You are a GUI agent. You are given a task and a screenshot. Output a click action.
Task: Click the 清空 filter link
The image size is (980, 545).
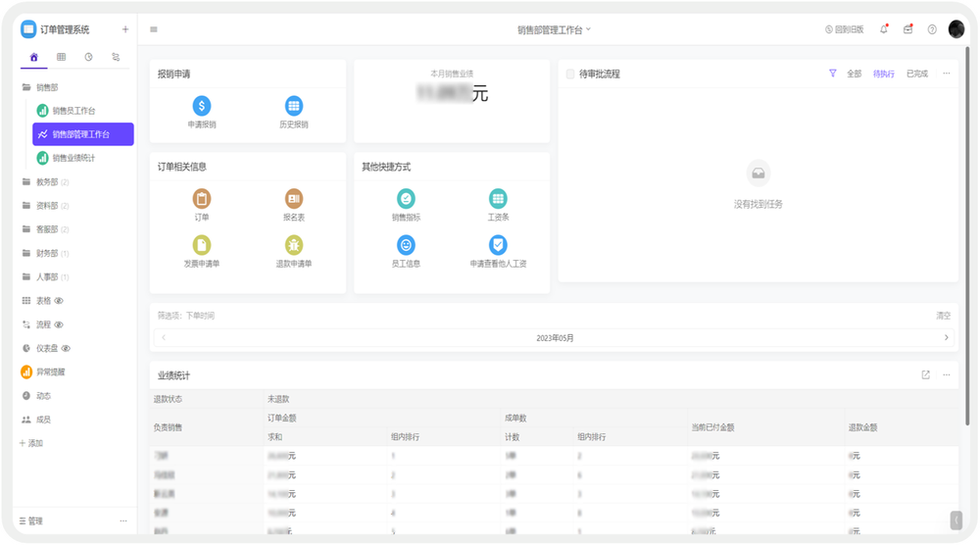point(943,316)
